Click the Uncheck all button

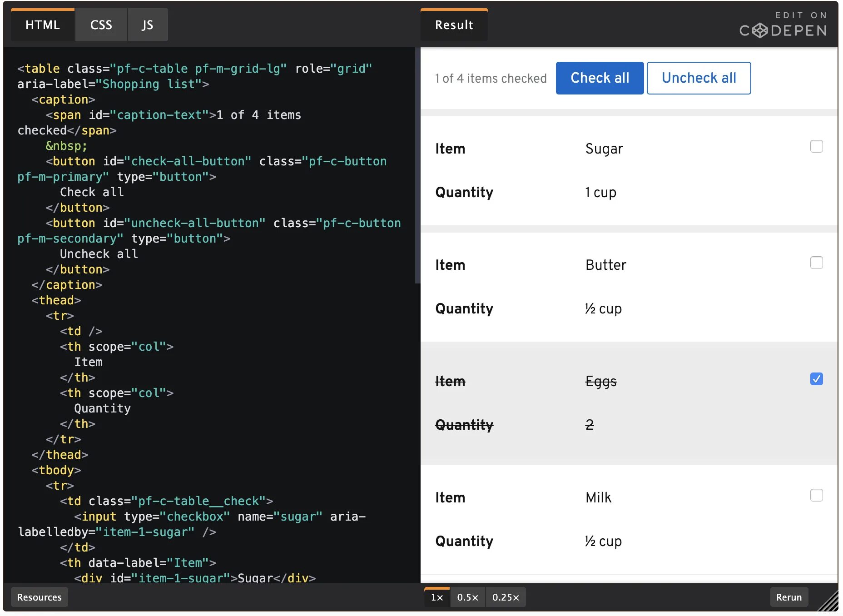click(x=699, y=78)
